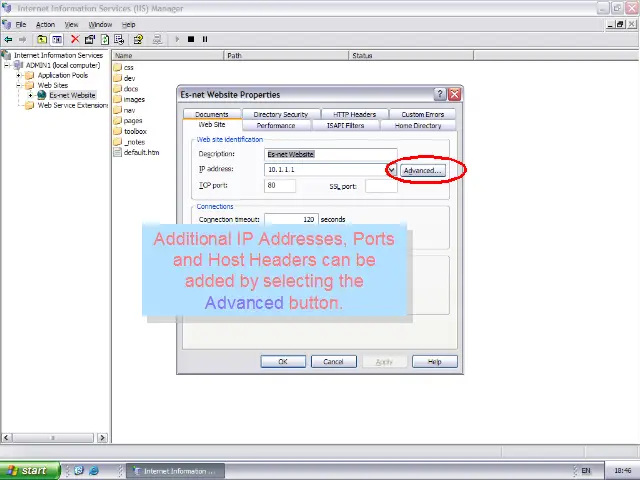Viewport: 640px width, 480px height.
Task: Click the Refresh toolbar icon
Action: pyautogui.click(x=105, y=39)
